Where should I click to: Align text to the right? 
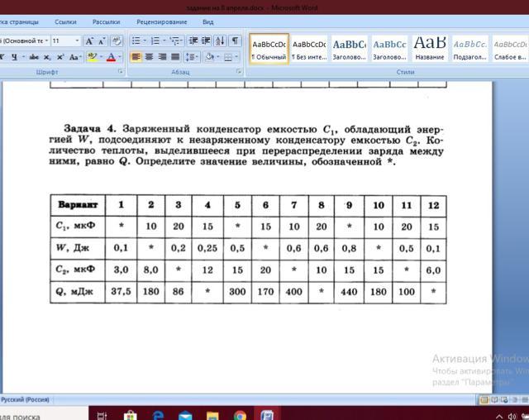point(162,57)
